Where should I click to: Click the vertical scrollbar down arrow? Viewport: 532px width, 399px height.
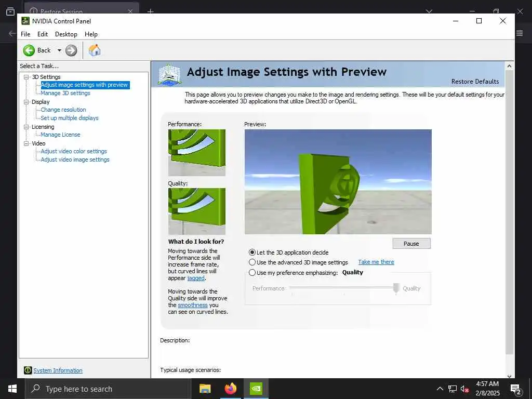(509, 376)
